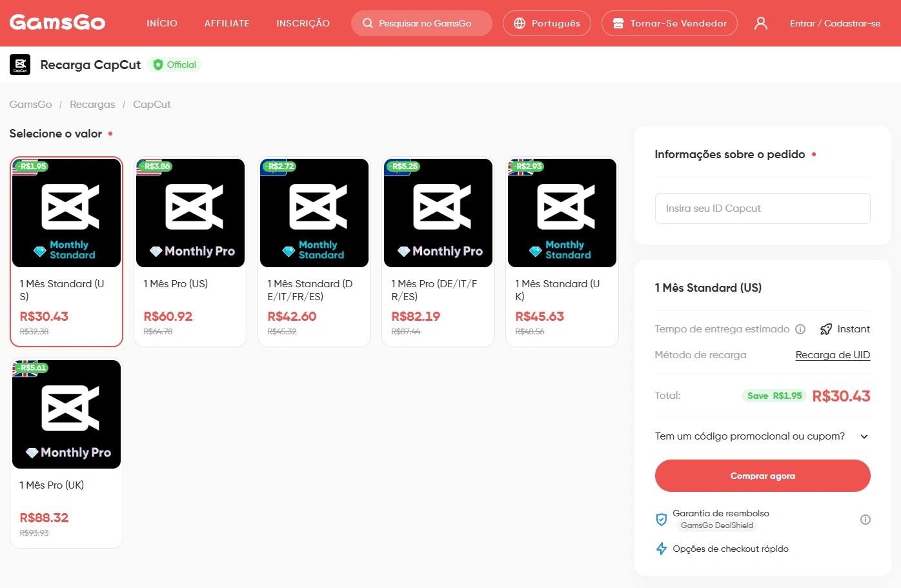Click the R$45.63 price text

coord(540,316)
